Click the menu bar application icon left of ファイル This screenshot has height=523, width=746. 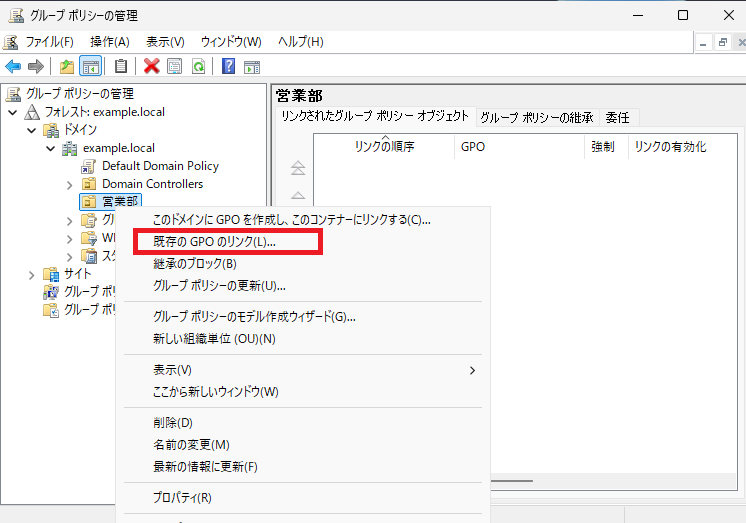(x=10, y=42)
